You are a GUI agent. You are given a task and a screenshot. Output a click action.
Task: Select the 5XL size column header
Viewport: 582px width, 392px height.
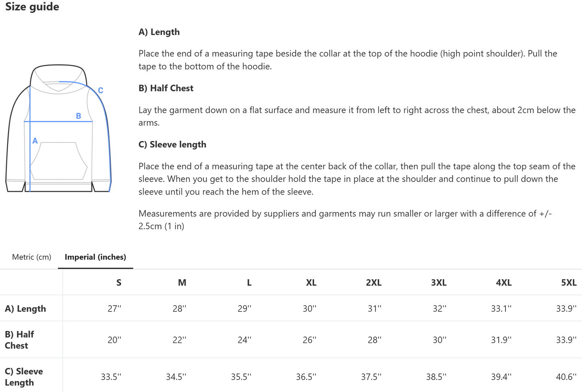pos(569,282)
